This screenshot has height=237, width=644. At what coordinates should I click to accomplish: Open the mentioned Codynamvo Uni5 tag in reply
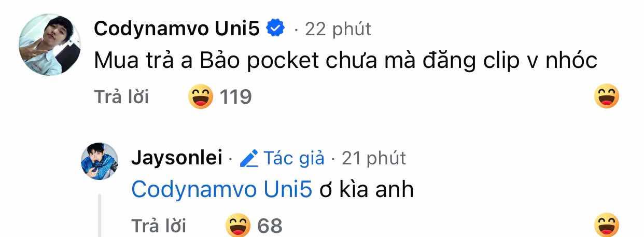(222, 190)
